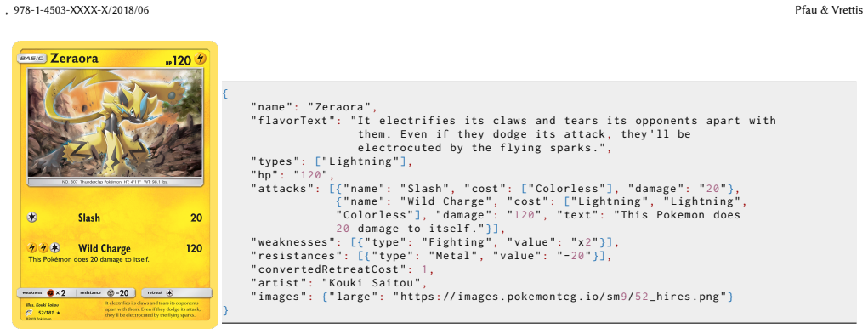Click the first Lightning icon of Wild Charge
The width and height of the screenshot is (868, 334).
(x=31, y=248)
